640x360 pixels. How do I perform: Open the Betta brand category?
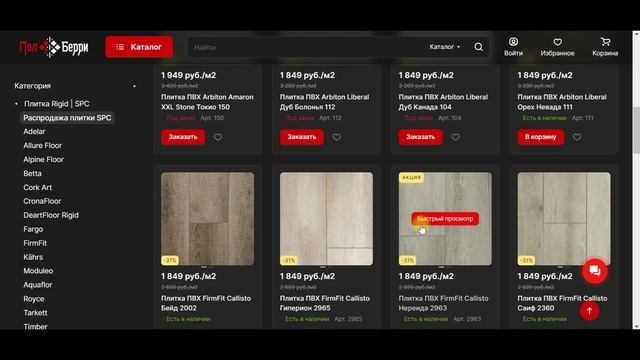32,173
